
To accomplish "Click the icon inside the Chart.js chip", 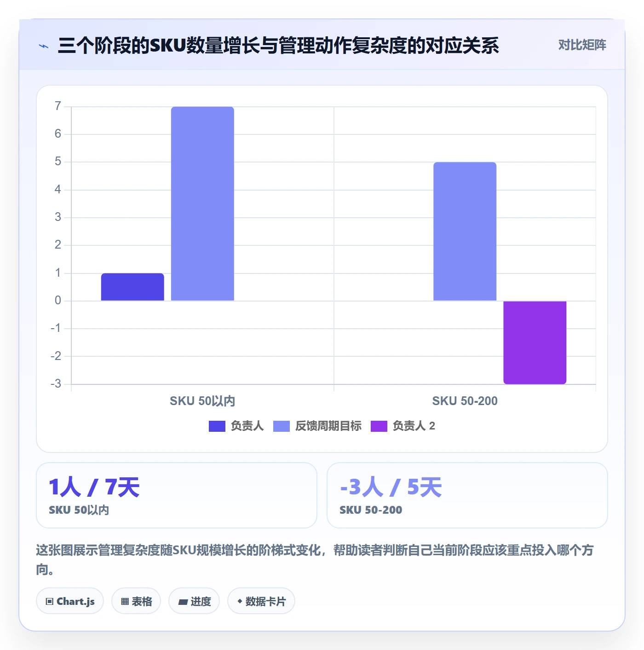I will 50,602.
